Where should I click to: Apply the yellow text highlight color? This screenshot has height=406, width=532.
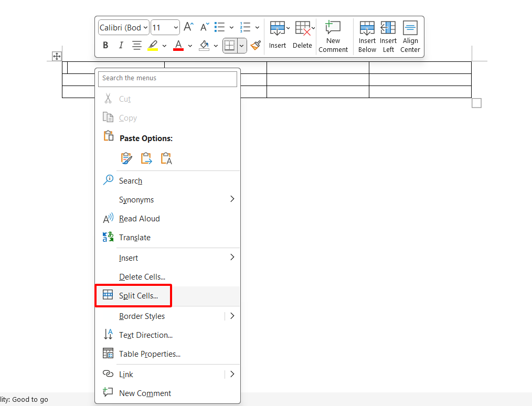(153, 46)
